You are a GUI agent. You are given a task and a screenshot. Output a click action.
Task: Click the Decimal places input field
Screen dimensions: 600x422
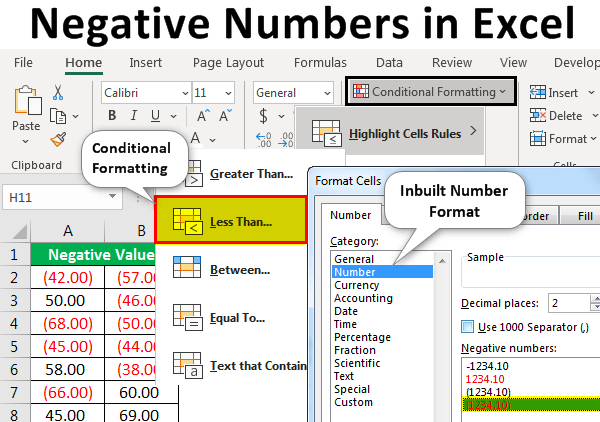pyautogui.click(x=569, y=303)
